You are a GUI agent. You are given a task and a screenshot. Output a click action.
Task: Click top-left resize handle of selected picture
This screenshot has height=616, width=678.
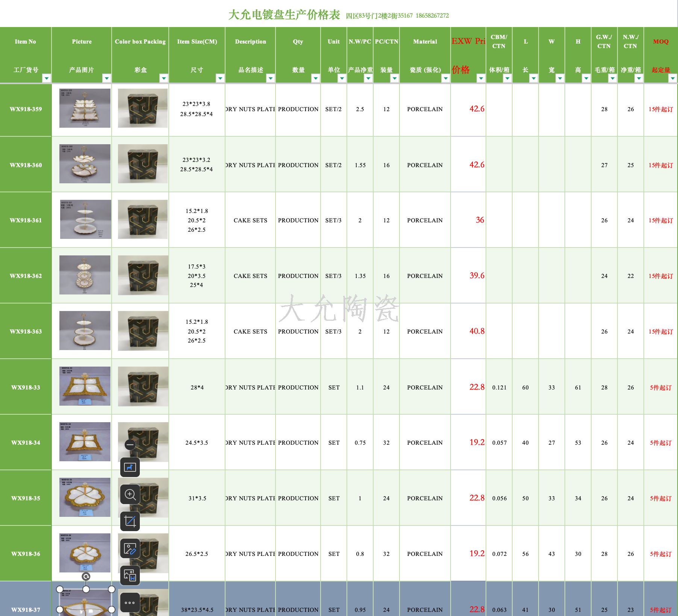[60, 589]
